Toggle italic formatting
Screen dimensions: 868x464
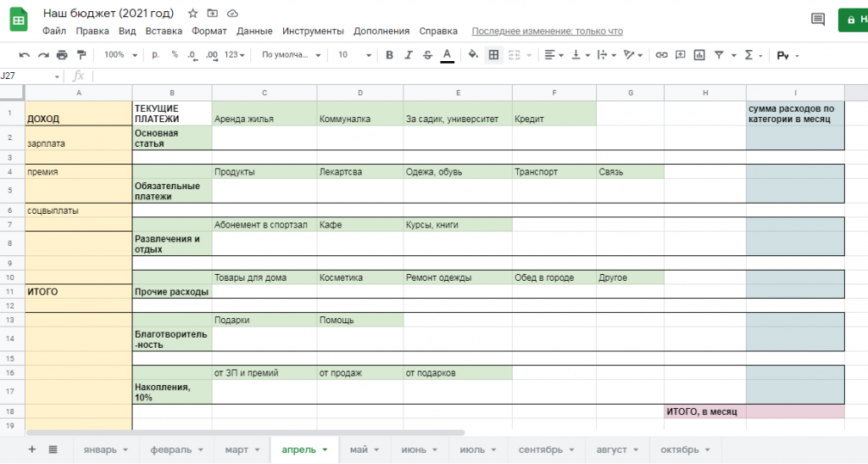[x=408, y=55]
